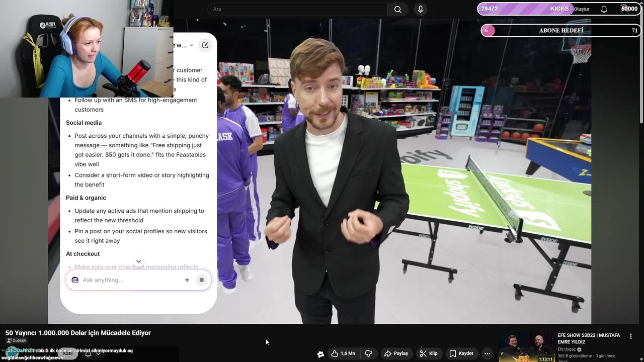The height and width of the screenshot is (362, 644).
Task: Open the EFE SHOW S3B23 video title link
Action: pyautogui.click(x=589, y=338)
